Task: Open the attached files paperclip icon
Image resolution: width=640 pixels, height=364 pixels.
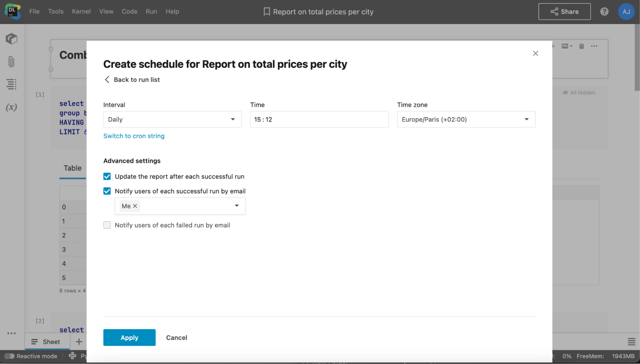Action: (x=11, y=61)
